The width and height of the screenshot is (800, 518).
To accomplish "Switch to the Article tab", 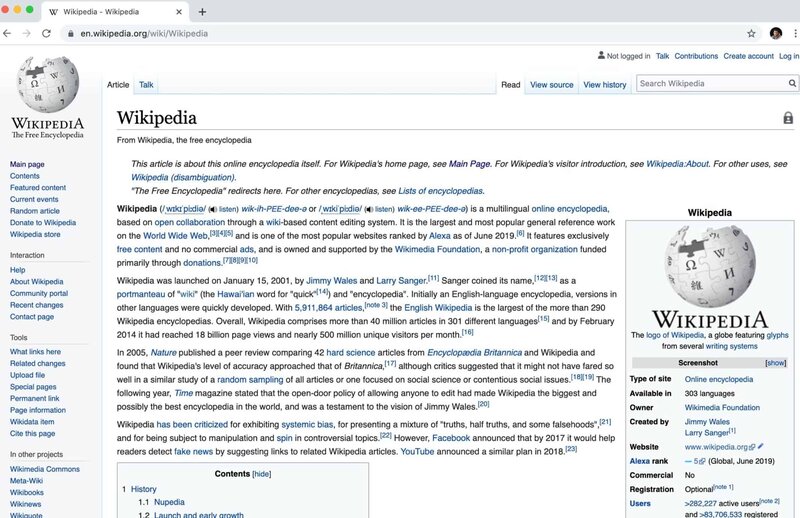I will tap(118, 85).
